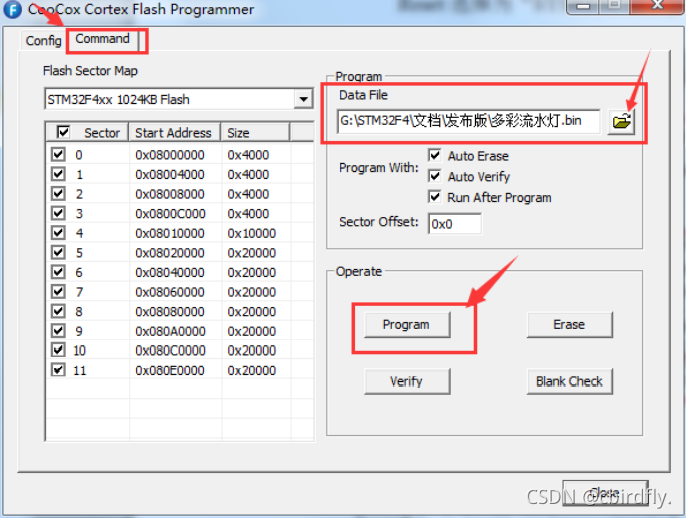Select address 0x08000000 cell
The width and height of the screenshot is (686, 518).
coord(170,155)
